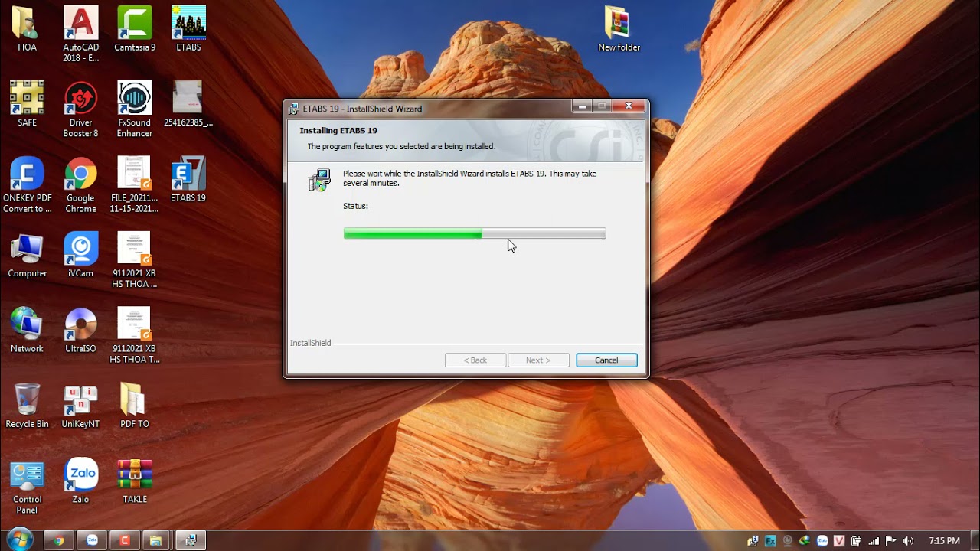Open the Computer desktop icon

[x=27, y=255]
